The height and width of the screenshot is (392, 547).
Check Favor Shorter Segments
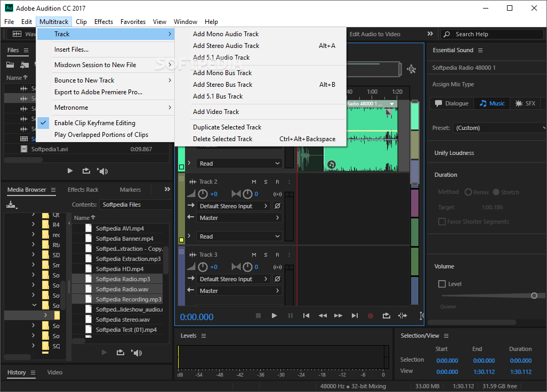click(x=442, y=222)
